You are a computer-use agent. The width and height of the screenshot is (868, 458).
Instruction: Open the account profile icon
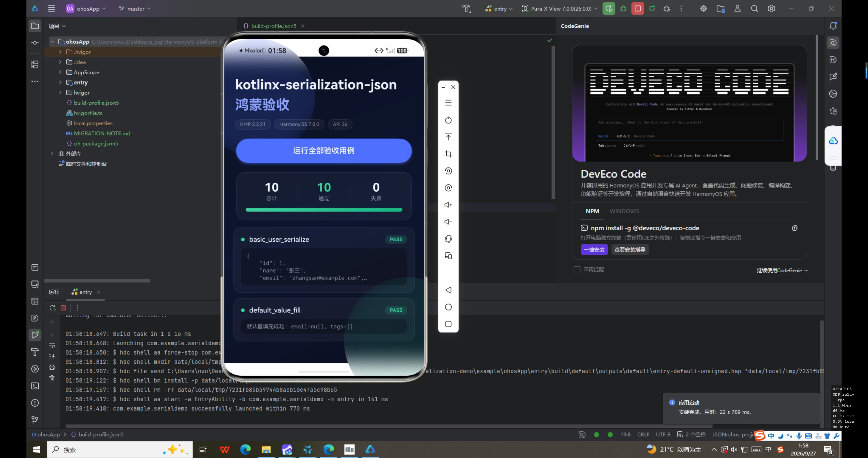click(x=737, y=8)
